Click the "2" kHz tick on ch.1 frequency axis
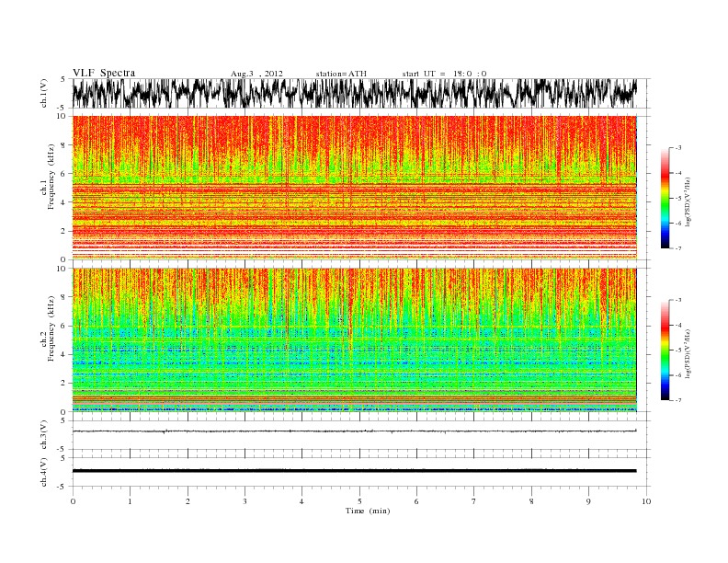Viewport: 728px width, 563px height. (63, 231)
